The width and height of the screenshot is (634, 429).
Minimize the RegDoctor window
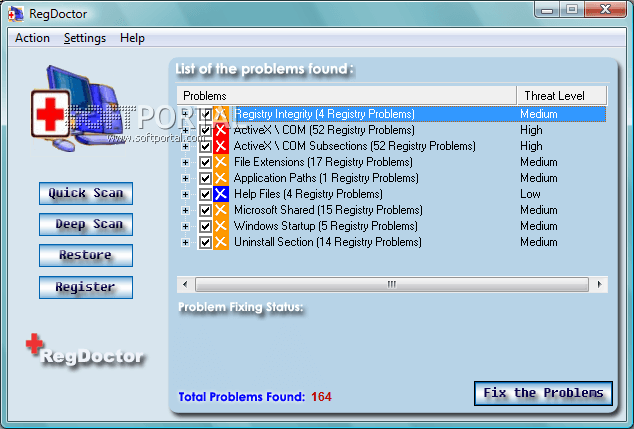point(547,10)
